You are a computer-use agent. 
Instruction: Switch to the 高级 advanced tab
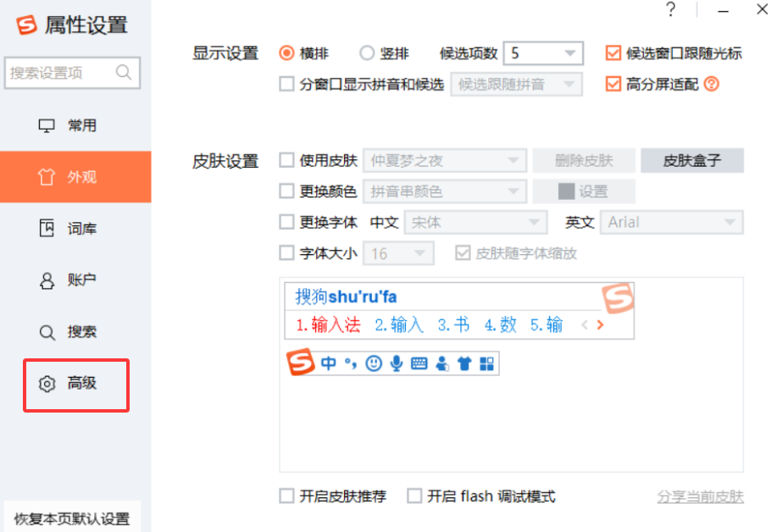click(x=76, y=384)
